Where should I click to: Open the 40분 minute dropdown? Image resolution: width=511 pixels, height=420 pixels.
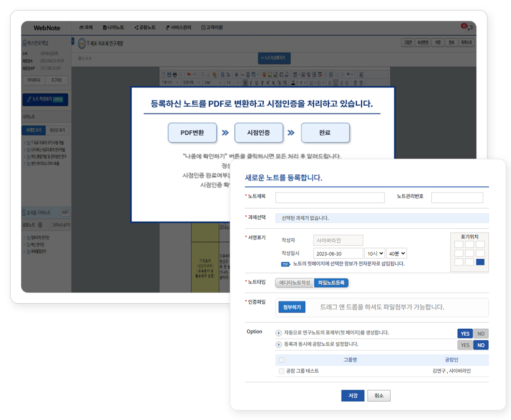(397, 253)
